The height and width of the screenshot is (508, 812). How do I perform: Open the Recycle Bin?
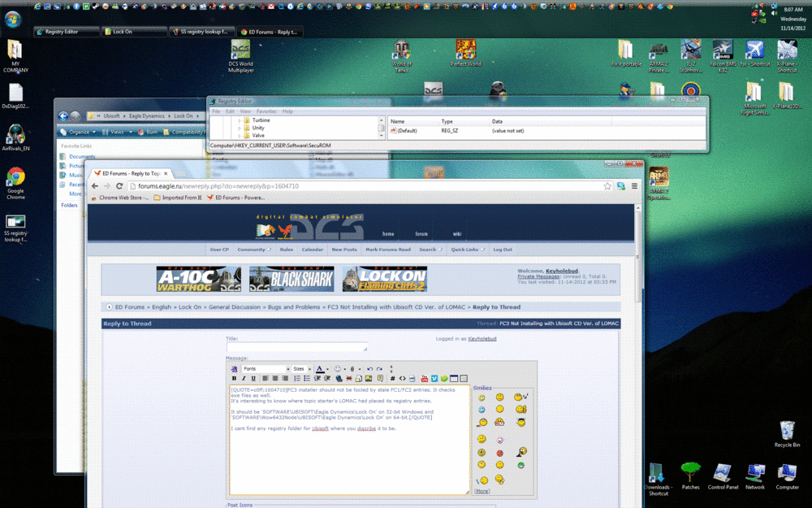pos(787,431)
